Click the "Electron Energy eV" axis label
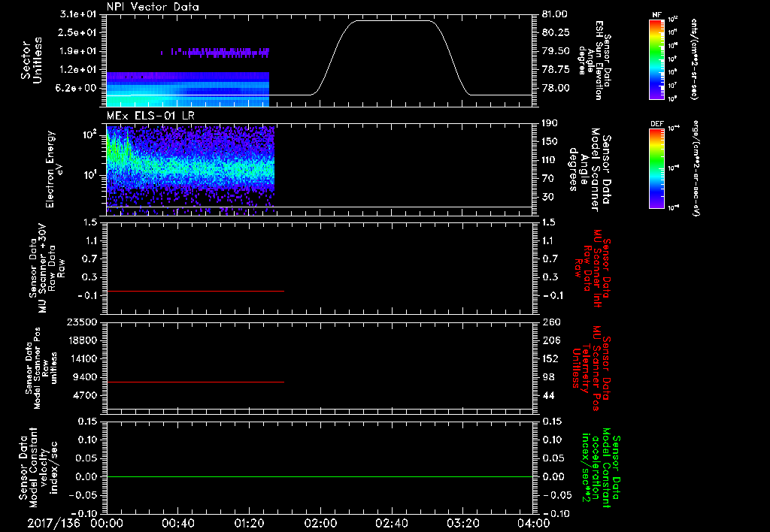 point(54,169)
